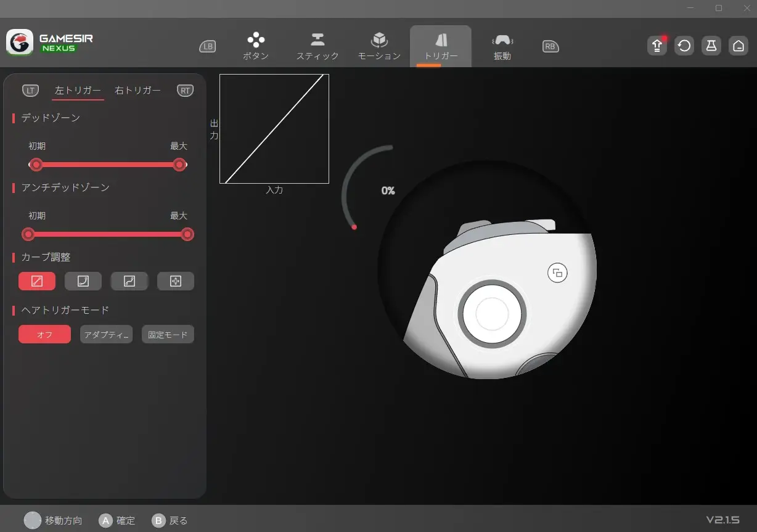This screenshot has height=532, width=757.
Task: Click the copy icon on the controller image
Action: pos(557,273)
